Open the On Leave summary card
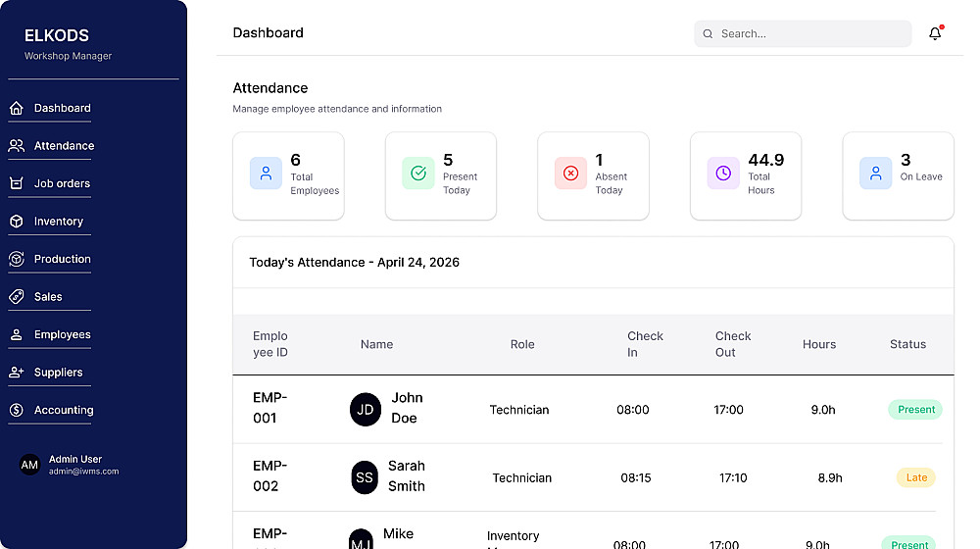The height and width of the screenshot is (549, 980). coord(898,175)
